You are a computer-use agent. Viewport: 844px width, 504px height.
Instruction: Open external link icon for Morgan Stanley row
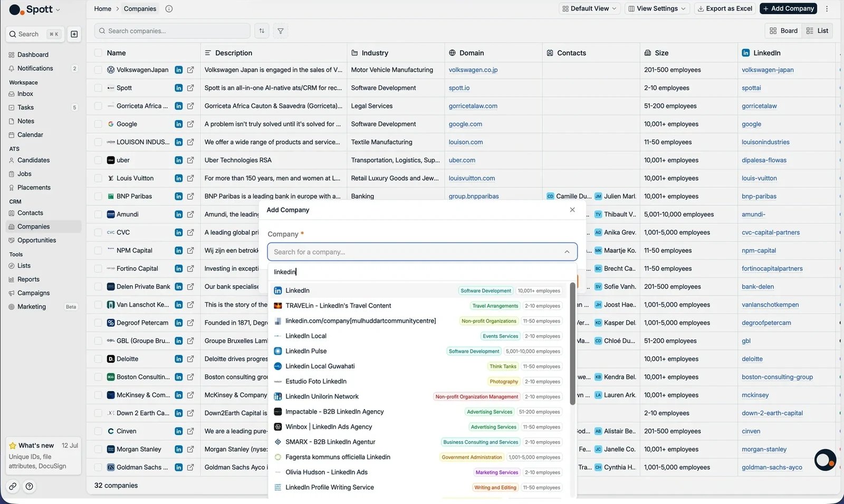(190, 449)
